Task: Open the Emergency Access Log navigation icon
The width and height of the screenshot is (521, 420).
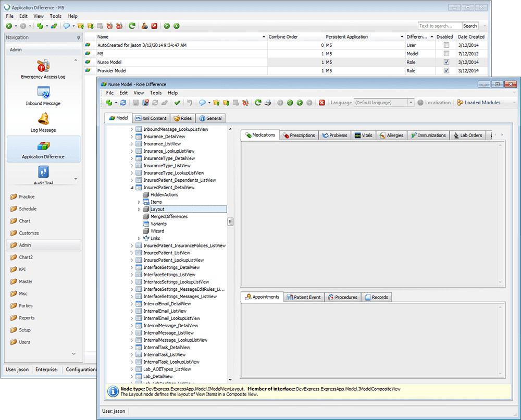Action: [43, 66]
